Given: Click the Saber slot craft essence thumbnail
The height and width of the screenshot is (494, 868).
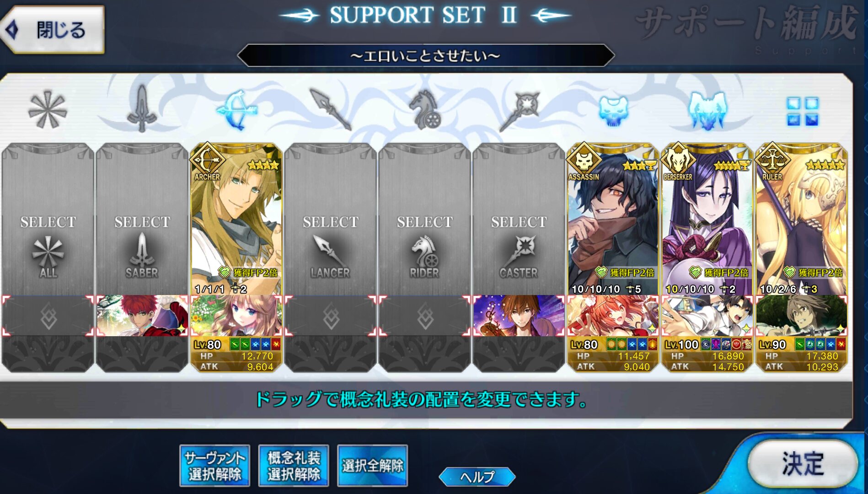Looking at the screenshot, I should point(142,316).
